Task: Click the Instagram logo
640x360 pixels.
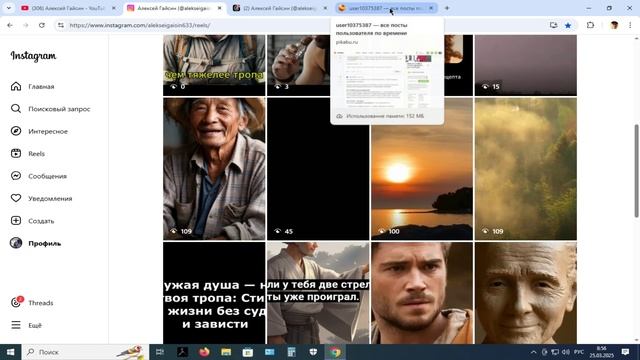Action: (33, 56)
